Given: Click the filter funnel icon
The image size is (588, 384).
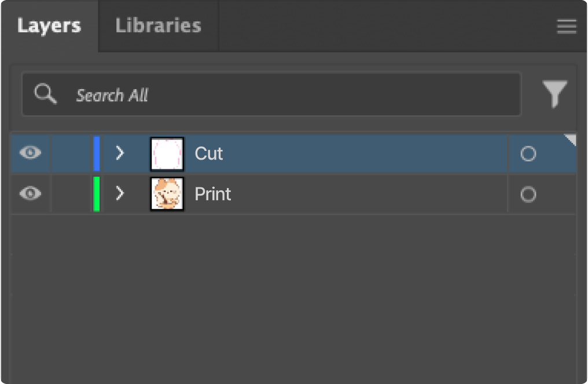Looking at the screenshot, I should (554, 94).
